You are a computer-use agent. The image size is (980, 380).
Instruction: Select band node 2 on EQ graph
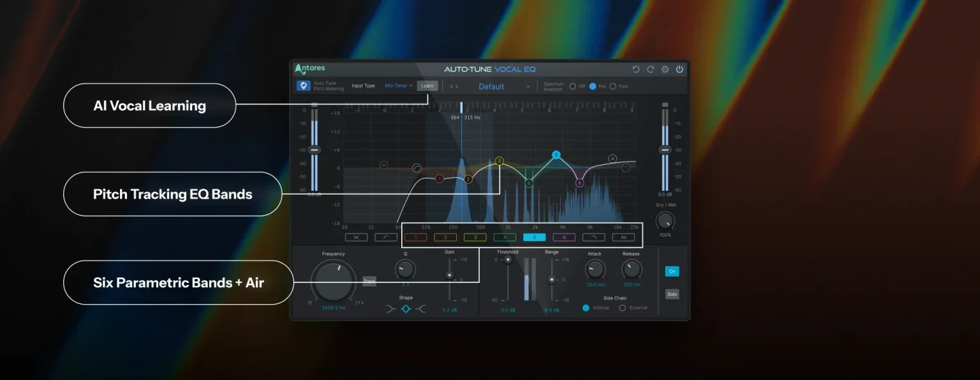point(468,179)
